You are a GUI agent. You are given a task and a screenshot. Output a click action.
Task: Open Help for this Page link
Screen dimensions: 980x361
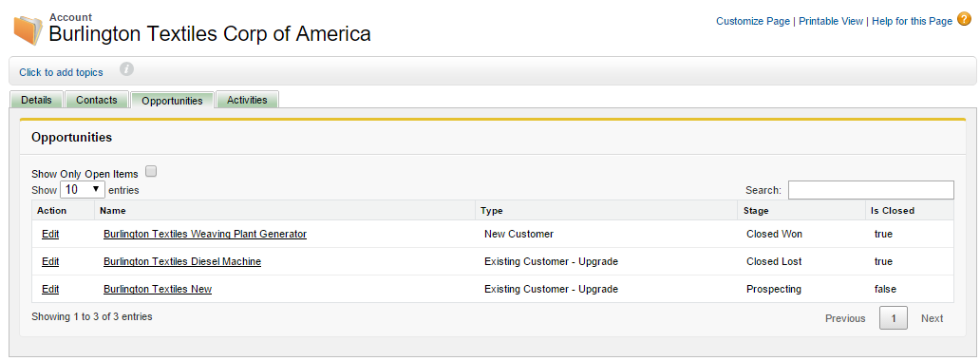point(912,21)
